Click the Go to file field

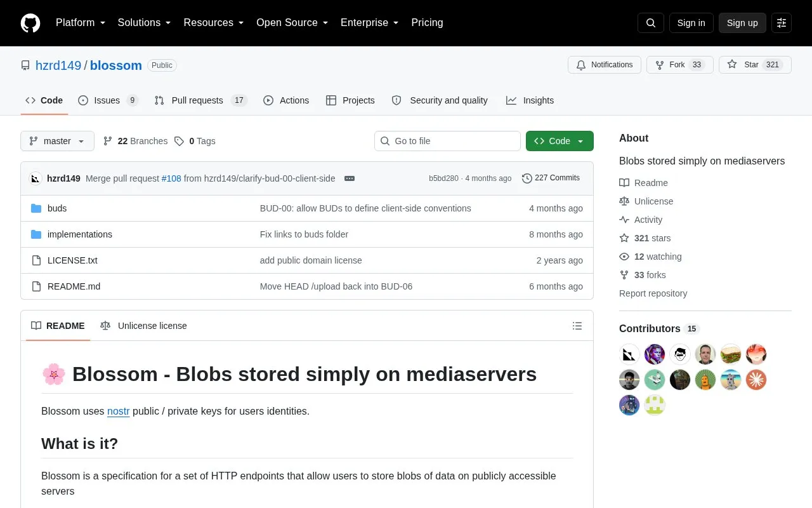point(447,141)
